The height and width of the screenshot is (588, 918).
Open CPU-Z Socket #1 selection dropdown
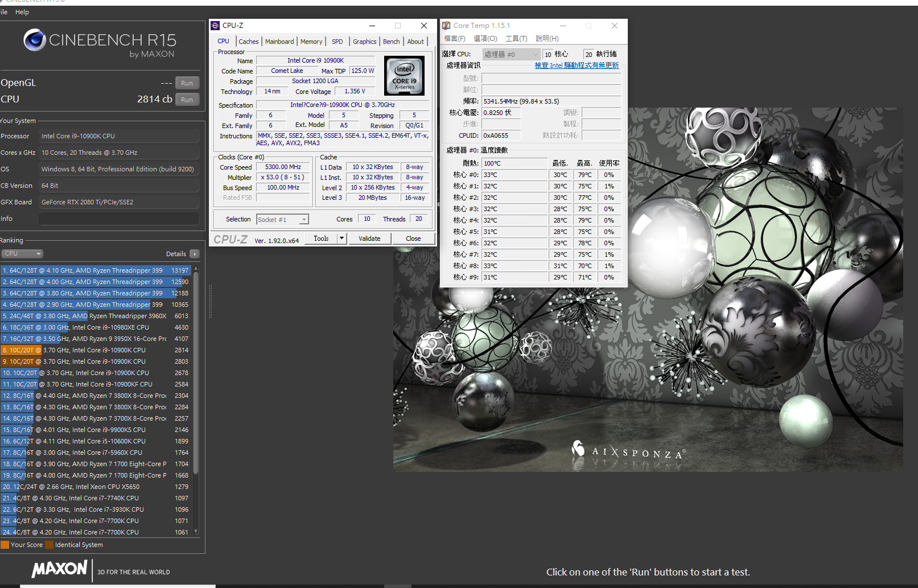click(282, 220)
